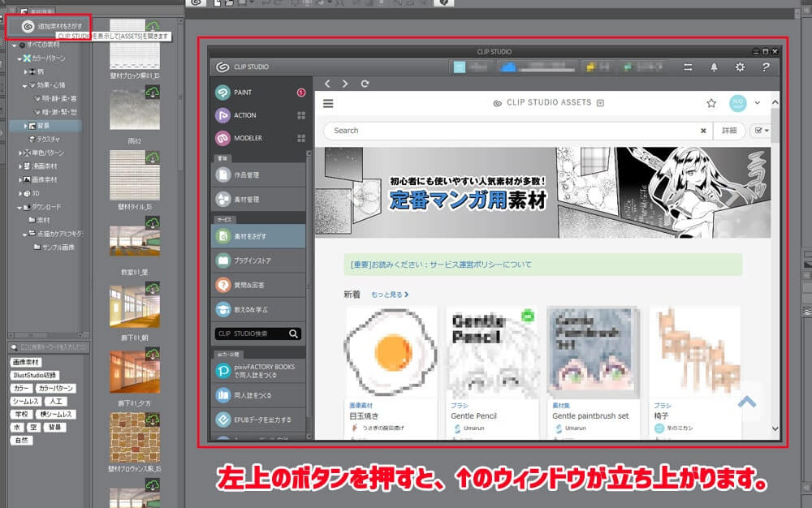Viewport: 812px width, 508px height.
Task: Reload the Assets page with the refresh icon
Action: click(x=364, y=83)
